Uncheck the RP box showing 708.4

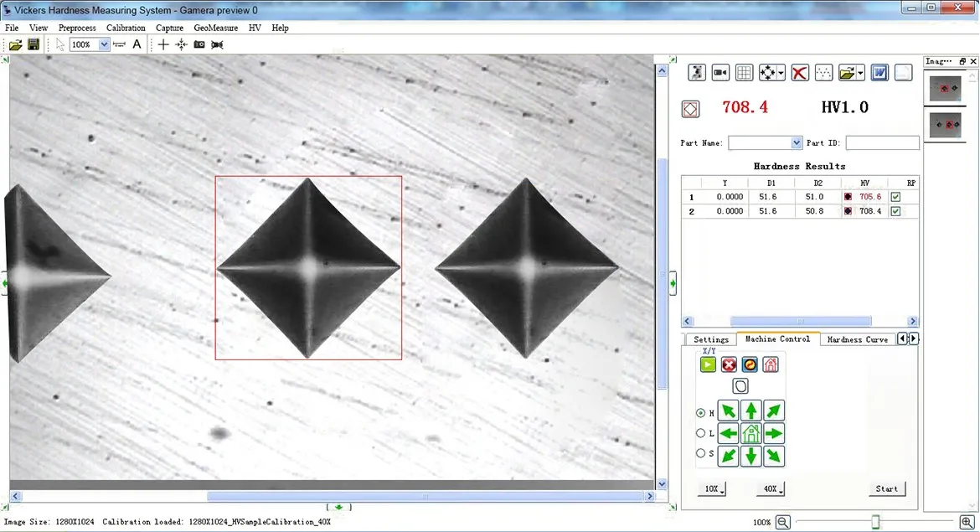point(895,210)
